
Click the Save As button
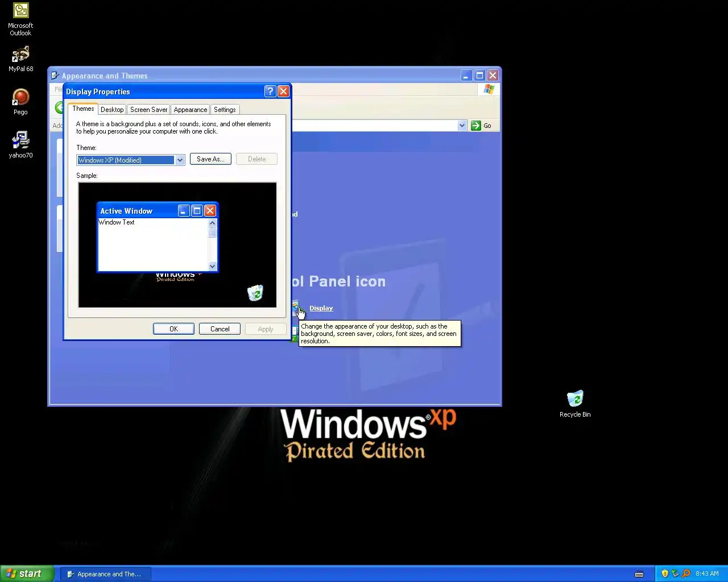coord(210,159)
